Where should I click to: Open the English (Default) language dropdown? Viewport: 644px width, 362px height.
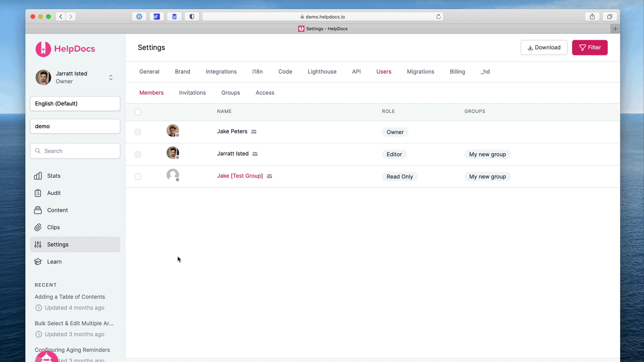click(x=75, y=104)
